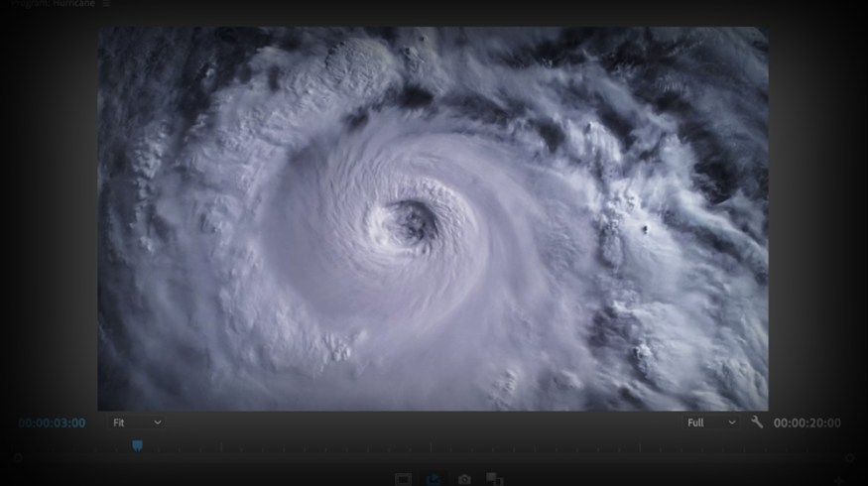
Task: Click the time ruler's midpoint
Action: click(434, 446)
